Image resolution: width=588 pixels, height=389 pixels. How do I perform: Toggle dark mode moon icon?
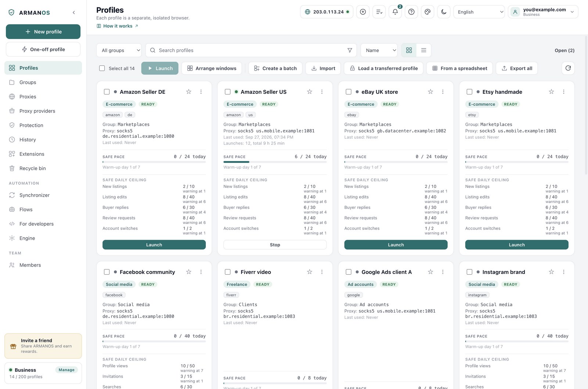[444, 12]
